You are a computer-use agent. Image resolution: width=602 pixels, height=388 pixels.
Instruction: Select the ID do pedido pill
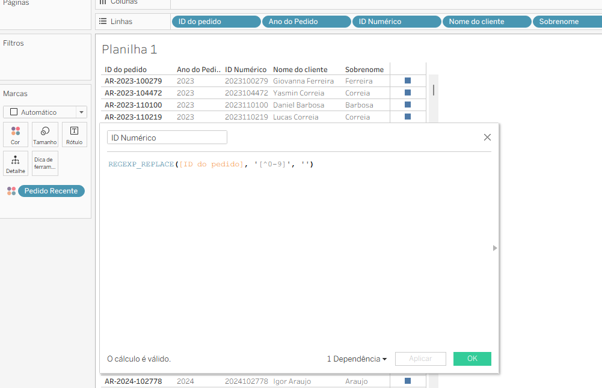click(x=216, y=21)
